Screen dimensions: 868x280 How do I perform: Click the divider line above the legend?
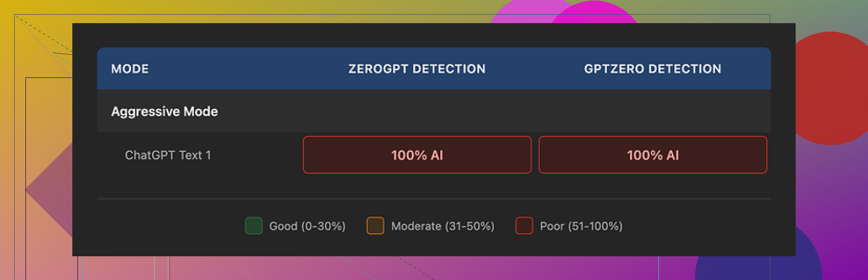[x=434, y=199]
